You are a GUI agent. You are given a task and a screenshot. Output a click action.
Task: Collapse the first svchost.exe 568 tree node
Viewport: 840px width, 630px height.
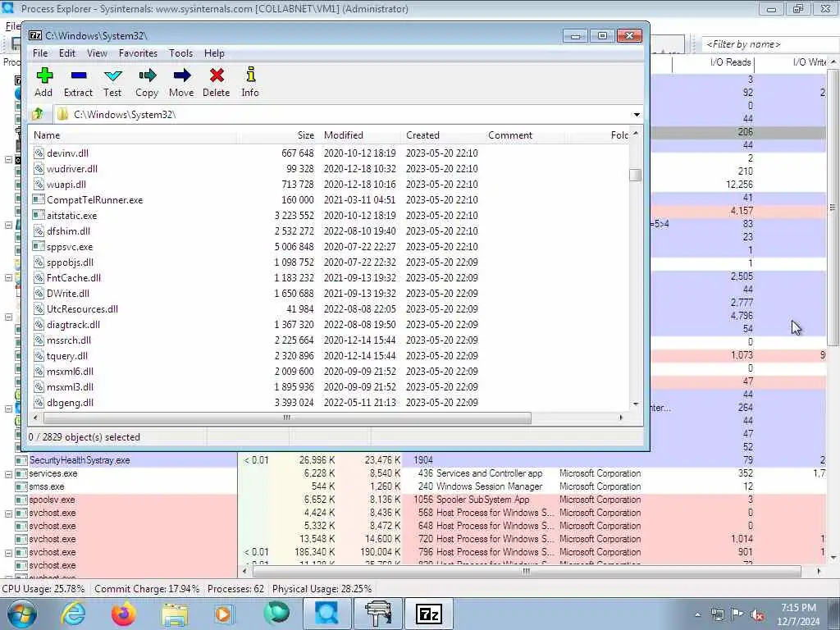pyautogui.click(x=8, y=514)
